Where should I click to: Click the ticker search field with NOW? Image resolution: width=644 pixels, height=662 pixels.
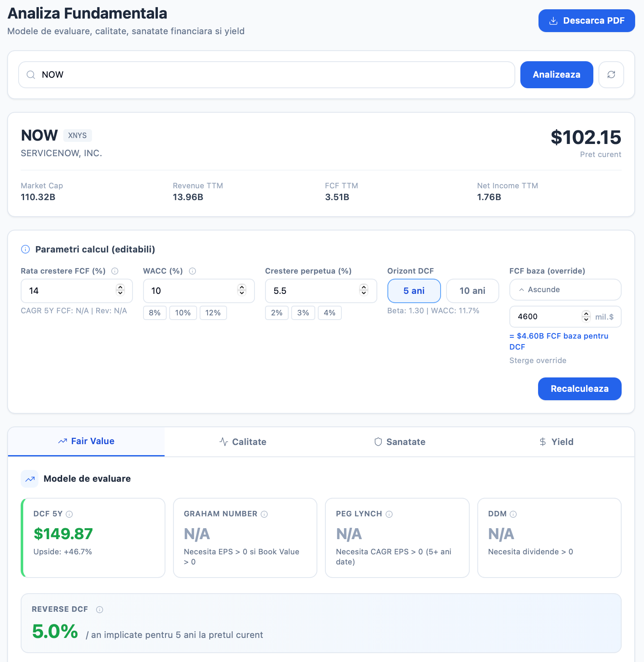click(267, 75)
